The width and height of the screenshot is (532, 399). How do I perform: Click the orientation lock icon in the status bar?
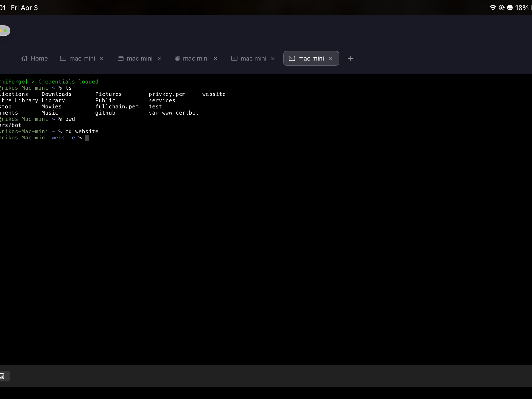pyautogui.click(x=501, y=7)
